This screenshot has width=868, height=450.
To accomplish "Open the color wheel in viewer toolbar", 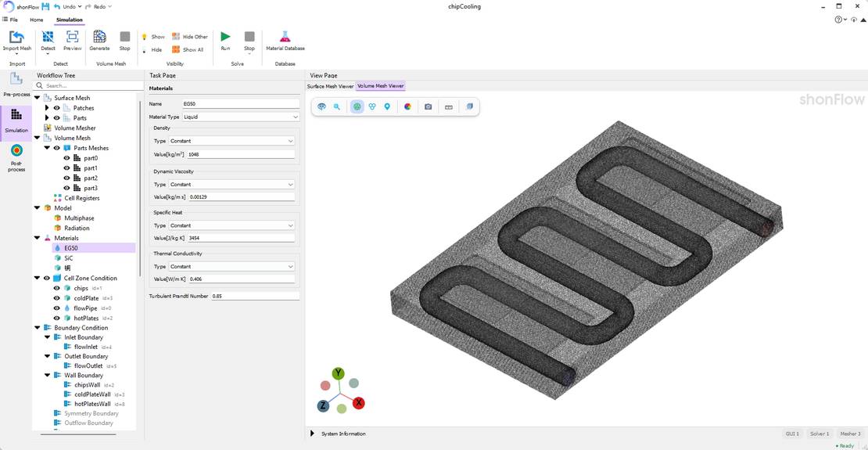I will (408, 106).
